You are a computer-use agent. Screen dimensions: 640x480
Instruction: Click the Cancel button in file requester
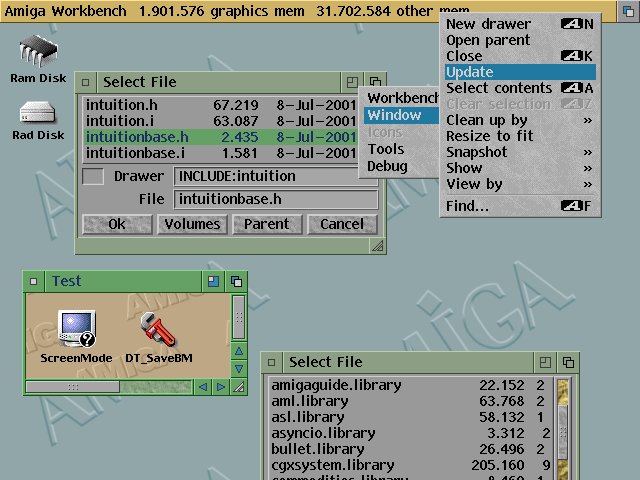342,224
